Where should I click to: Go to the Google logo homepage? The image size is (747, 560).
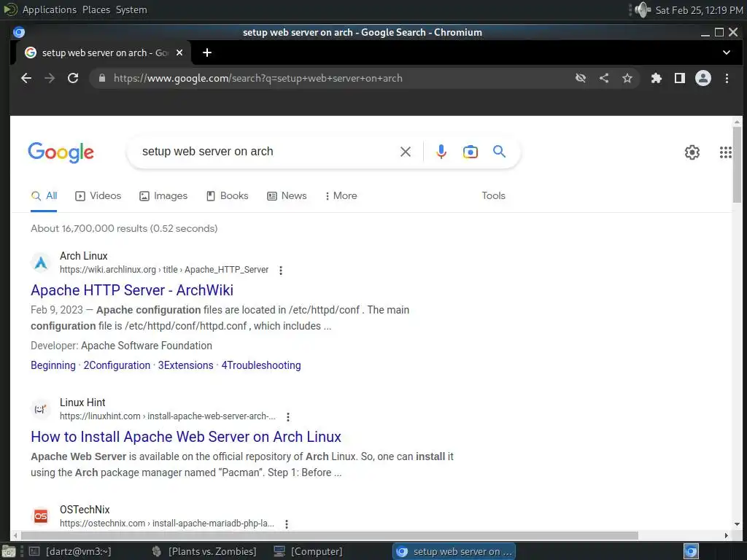(x=61, y=152)
